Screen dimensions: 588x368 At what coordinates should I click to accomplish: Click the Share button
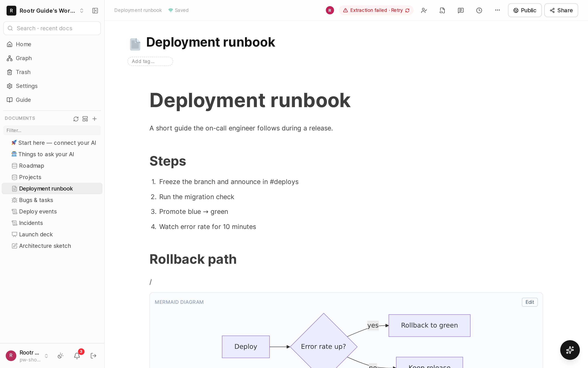tap(561, 10)
